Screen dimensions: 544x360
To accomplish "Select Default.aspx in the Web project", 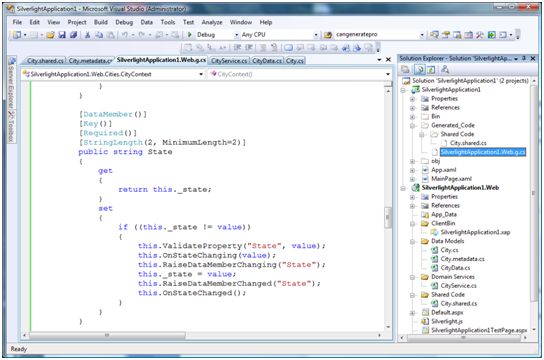I will pyautogui.click(x=447, y=312).
